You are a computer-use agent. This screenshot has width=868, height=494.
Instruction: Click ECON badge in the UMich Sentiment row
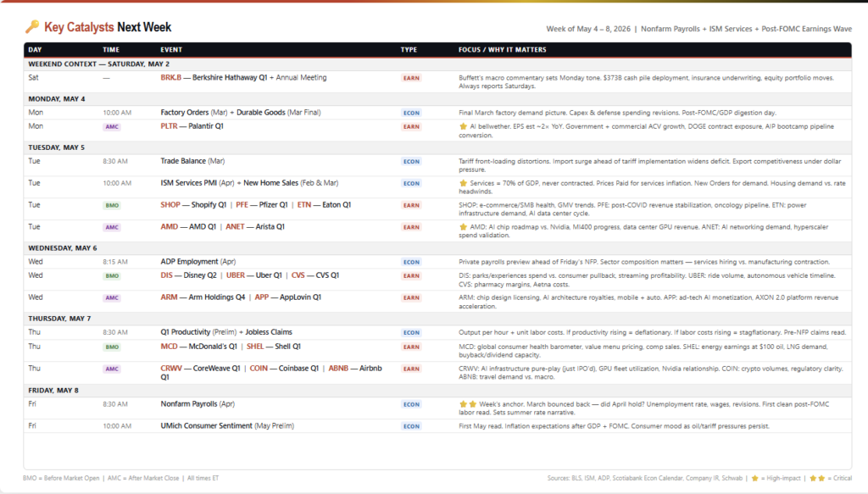pos(411,426)
